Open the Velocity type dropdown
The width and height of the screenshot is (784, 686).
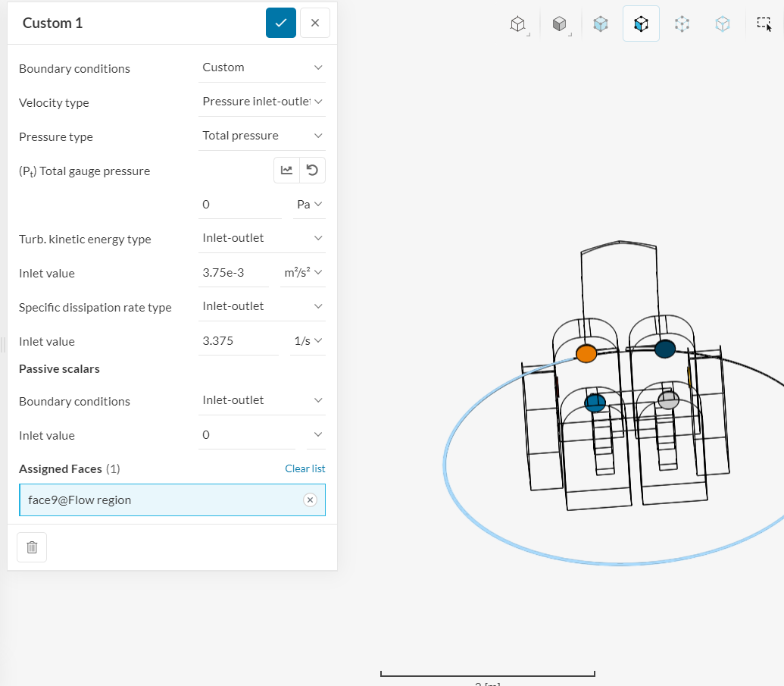pyautogui.click(x=262, y=102)
